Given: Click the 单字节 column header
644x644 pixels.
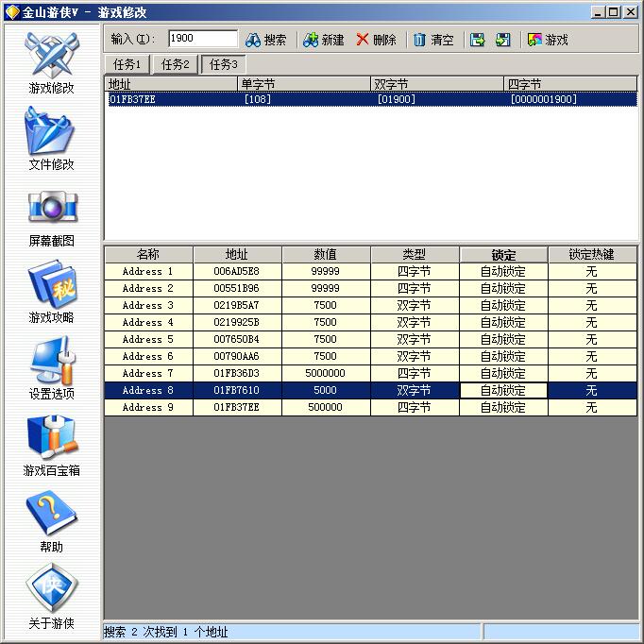Looking at the screenshot, I should click(x=304, y=84).
